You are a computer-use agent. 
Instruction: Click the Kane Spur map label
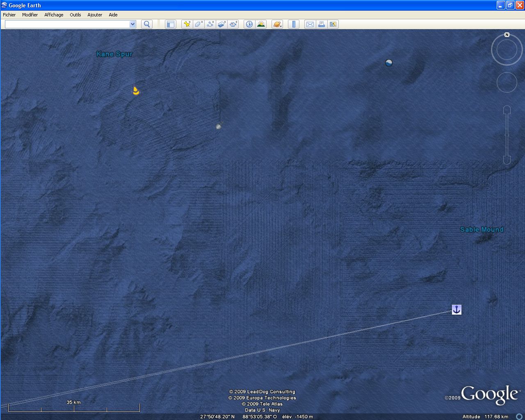pyautogui.click(x=114, y=54)
